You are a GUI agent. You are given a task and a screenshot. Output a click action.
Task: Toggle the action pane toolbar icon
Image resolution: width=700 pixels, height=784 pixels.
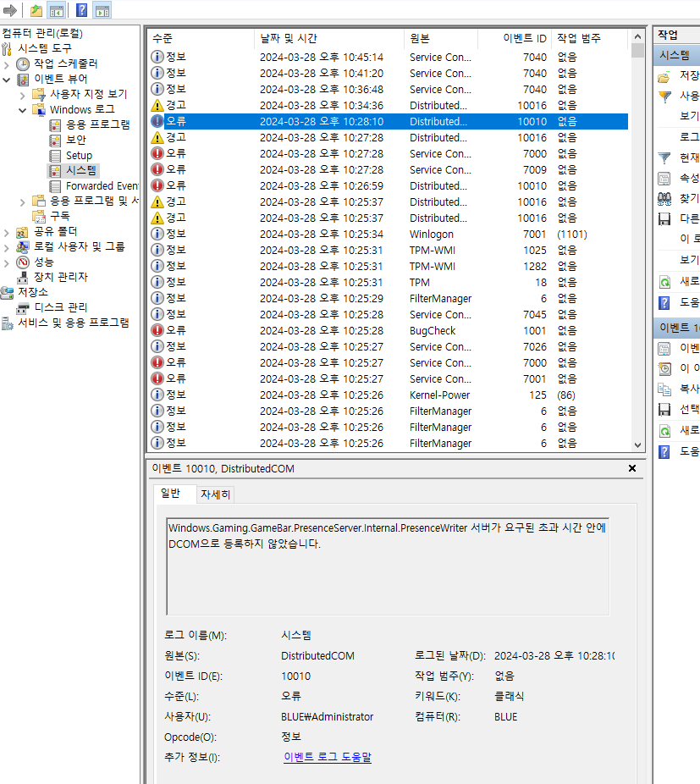click(102, 10)
